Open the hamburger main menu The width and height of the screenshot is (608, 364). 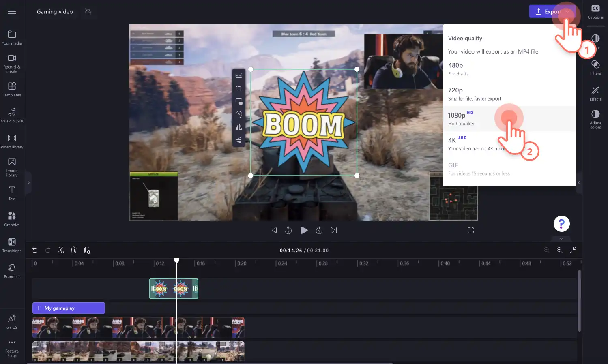tap(12, 11)
